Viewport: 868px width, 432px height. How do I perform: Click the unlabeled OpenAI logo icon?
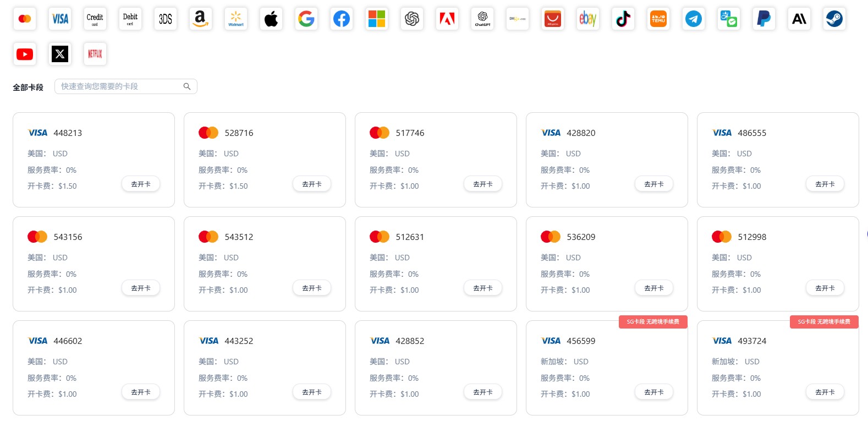point(412,19)
